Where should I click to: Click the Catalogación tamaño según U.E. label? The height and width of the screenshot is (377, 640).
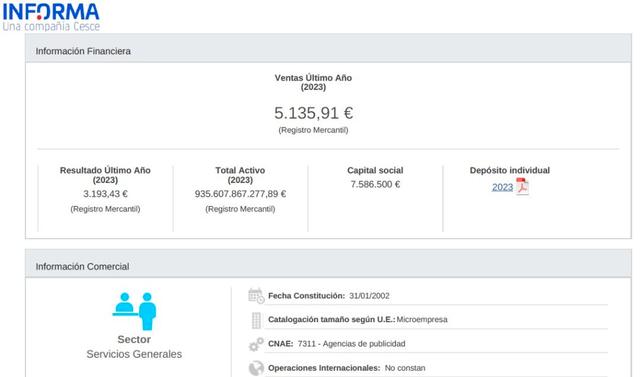[331, 319]
